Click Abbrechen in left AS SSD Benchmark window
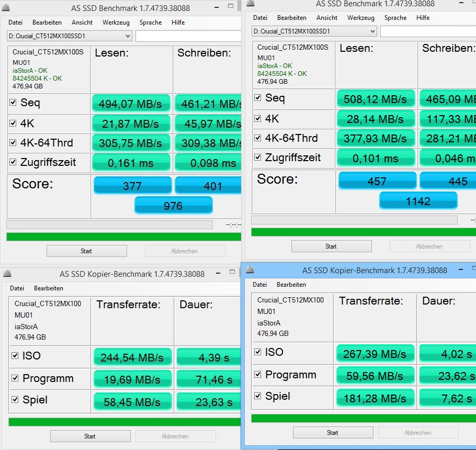 click(x=185, y=251)
